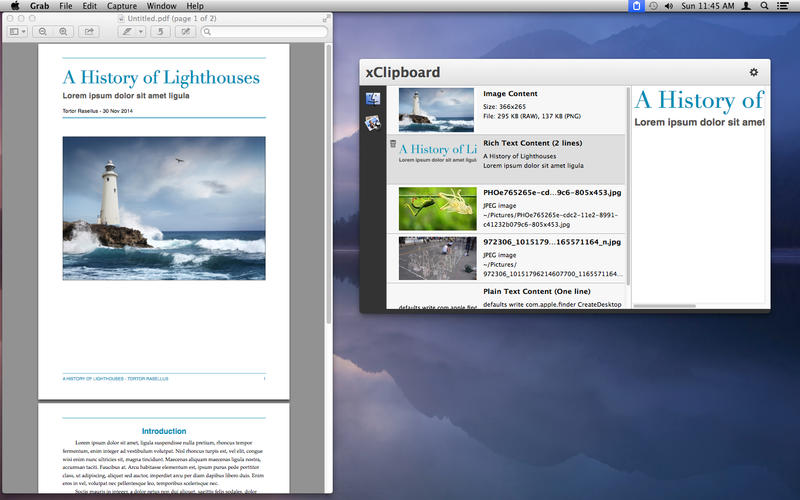800x500 pixels.
Task: Zoom in the PDF in Preview
Action: point(63,32)
